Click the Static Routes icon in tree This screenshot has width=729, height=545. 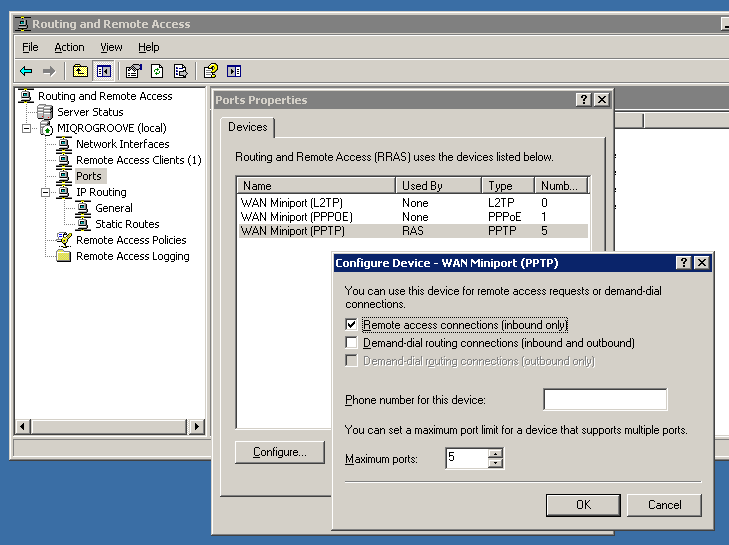point(83,224)
